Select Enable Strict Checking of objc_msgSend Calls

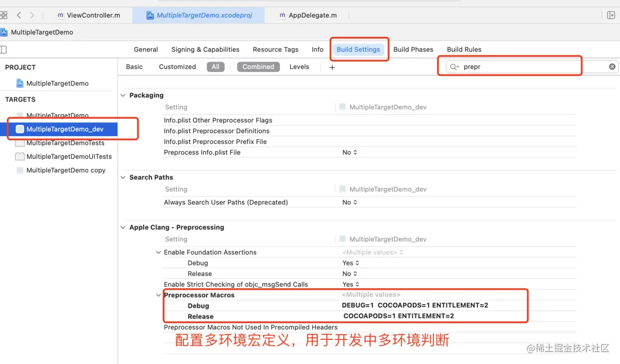[x=236, y=284]
